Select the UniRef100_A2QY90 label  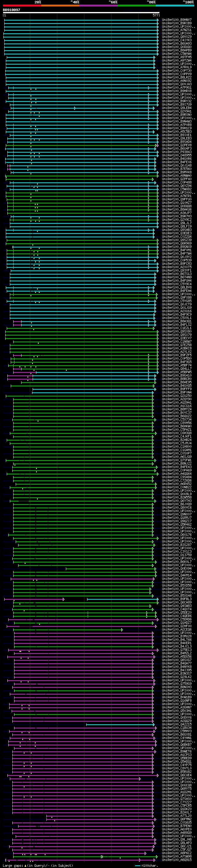177,399
